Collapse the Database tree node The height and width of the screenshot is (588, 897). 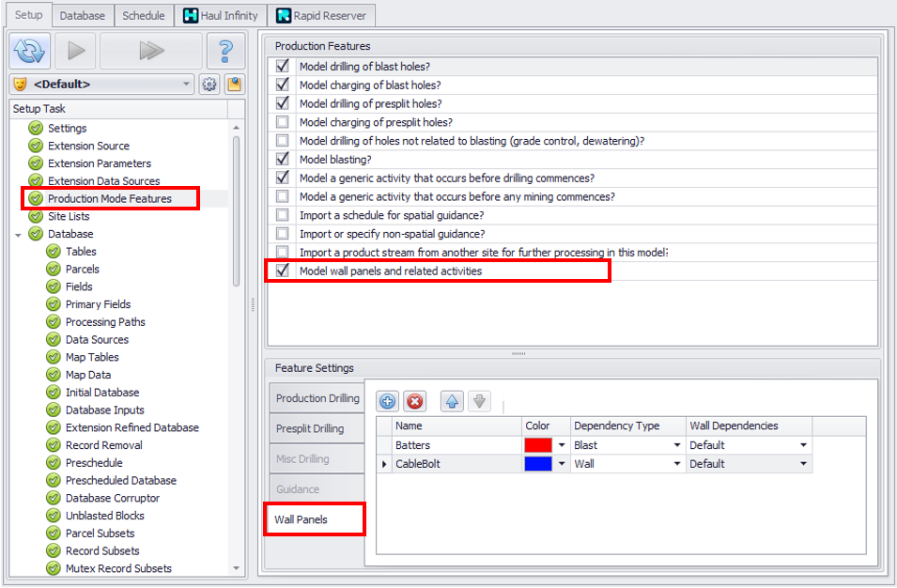click(x=18, y=235)
